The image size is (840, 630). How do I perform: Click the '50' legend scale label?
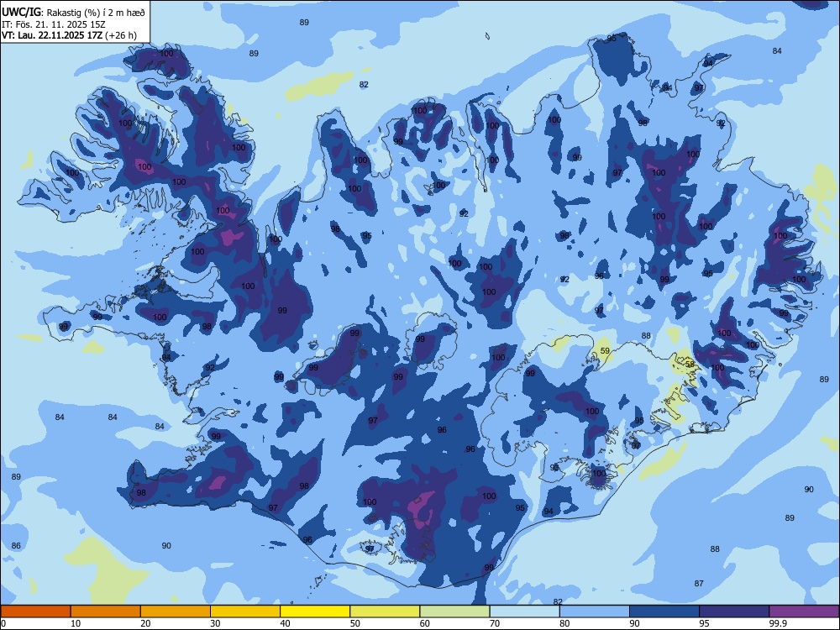pyautogui.click(x=355, y=623)
